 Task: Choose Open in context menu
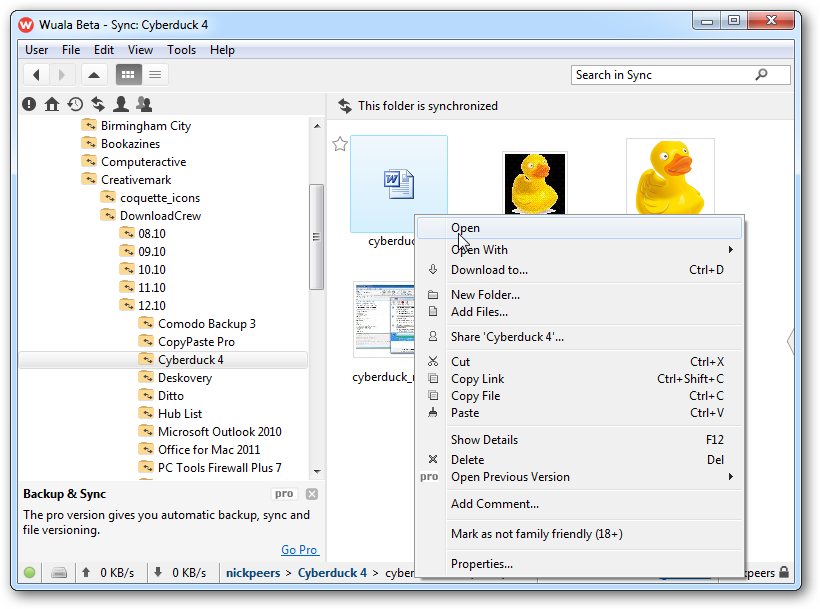point(579,228)
